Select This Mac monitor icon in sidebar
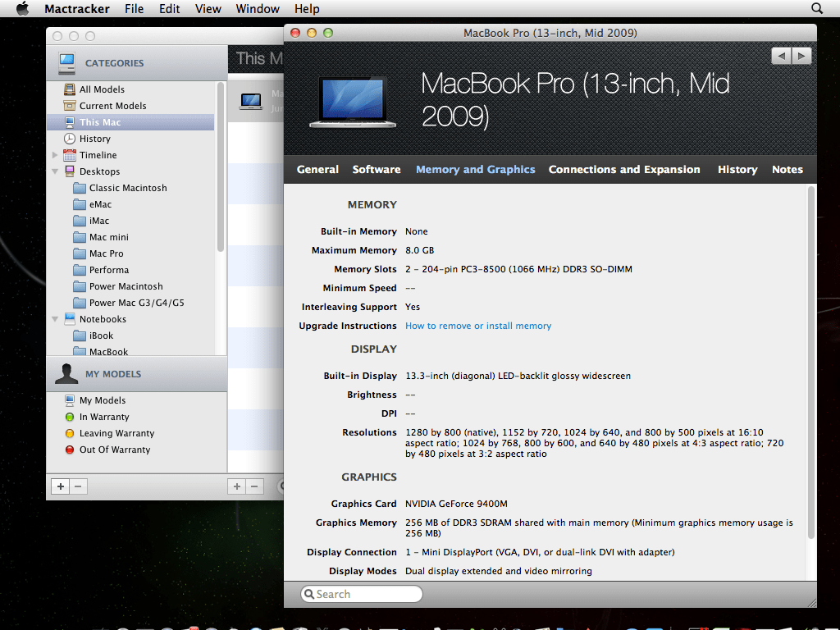The width and height of the screenshot is (840, 630). [x=70, y=122]
